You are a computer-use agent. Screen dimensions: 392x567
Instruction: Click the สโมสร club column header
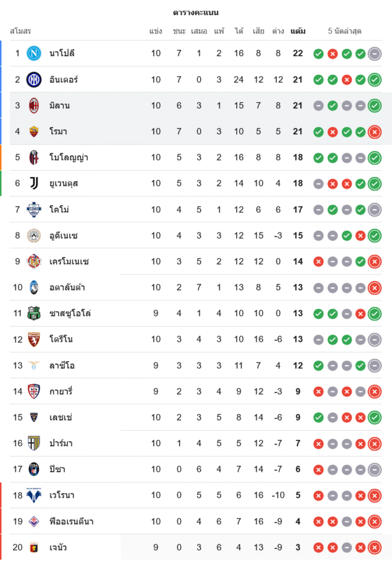point(20,31)
